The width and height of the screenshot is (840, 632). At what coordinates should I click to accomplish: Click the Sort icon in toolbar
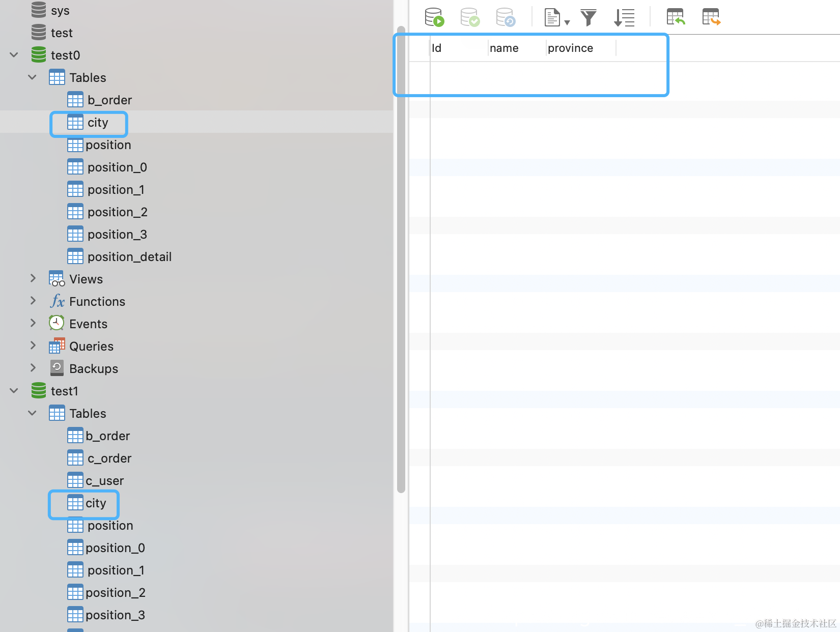pos(624,17)
